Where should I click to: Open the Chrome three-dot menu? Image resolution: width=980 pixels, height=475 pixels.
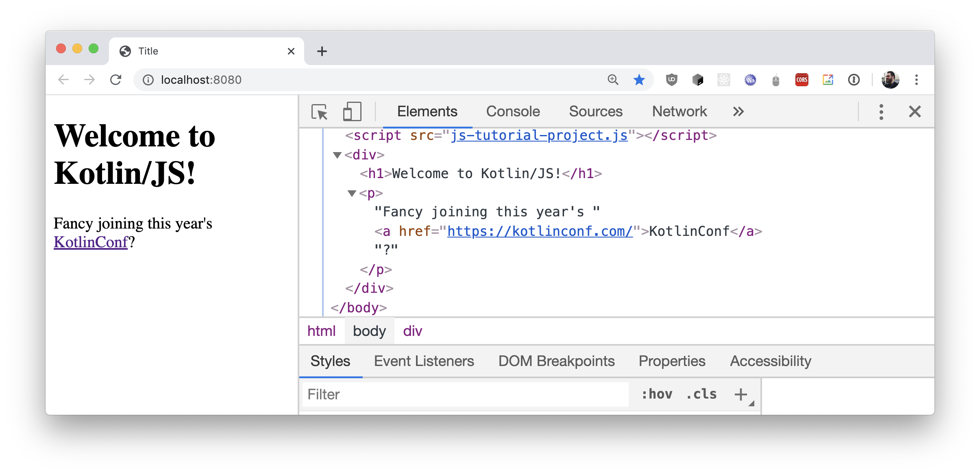coord(917,80)
